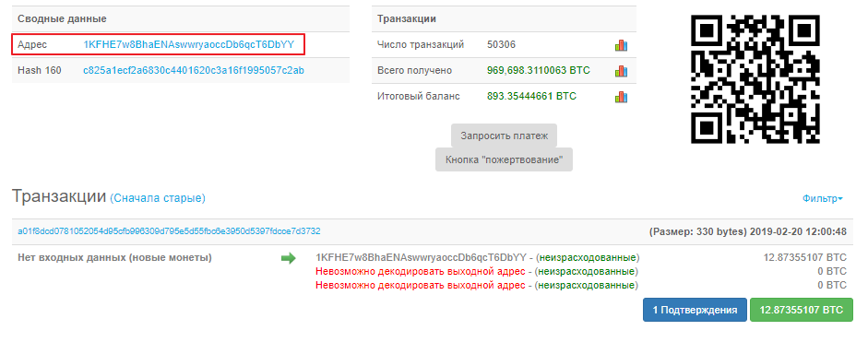Image resolution: width=868 pixels, height=342 pixels.
Task: Click first Невозможно декодировать выходной адрес text
Action: (420, 272)
